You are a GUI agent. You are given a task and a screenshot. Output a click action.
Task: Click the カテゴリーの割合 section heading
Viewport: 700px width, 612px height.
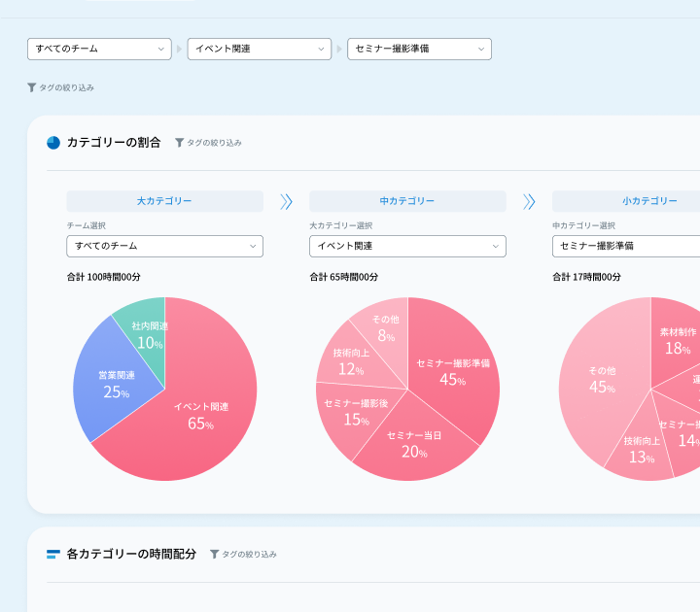coord(114,143)
